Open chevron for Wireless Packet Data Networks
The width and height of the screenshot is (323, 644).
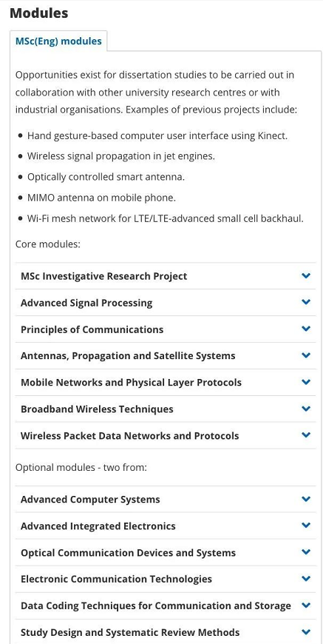tap(306, 435)
